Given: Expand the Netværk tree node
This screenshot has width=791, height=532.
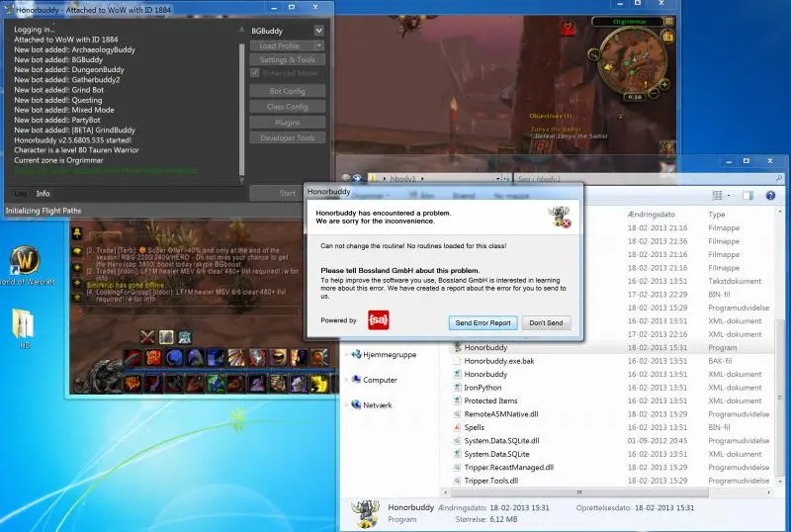Looking at the screenshot, I should tap(347, 405).
